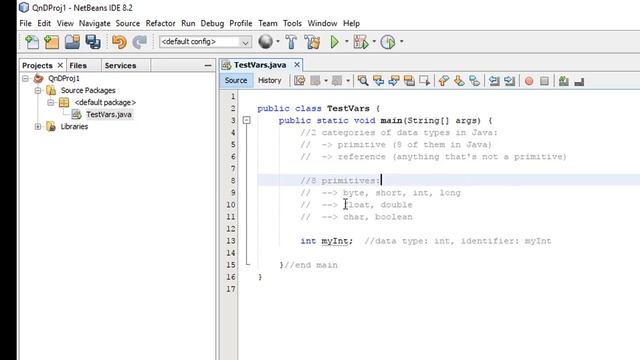Screen dimensions: 640x360
Task: Build the project with the hammer icon
Action: 291,42
